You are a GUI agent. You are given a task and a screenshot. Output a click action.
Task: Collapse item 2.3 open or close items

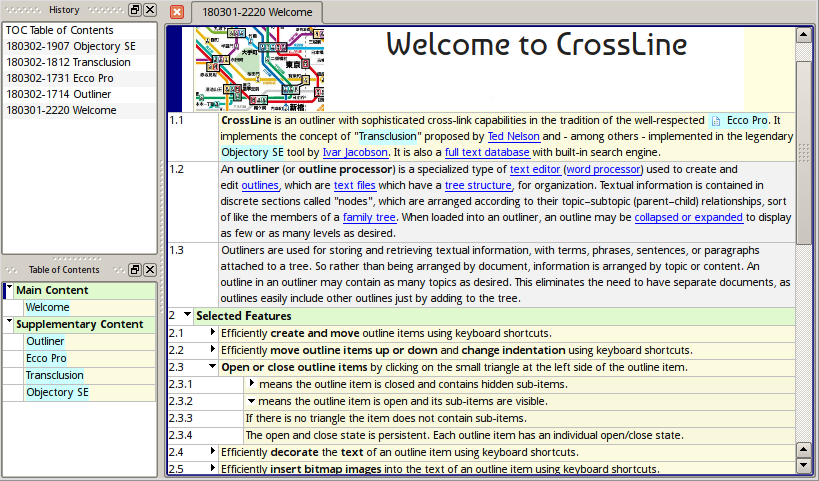pos(212,366)
